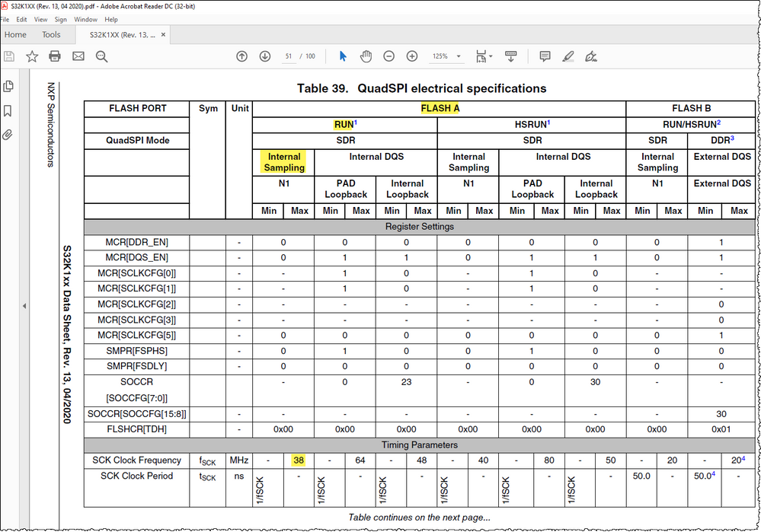761x532 pixels.
Task: Select the Highlight text pen tool
Action: click(568, 56)
